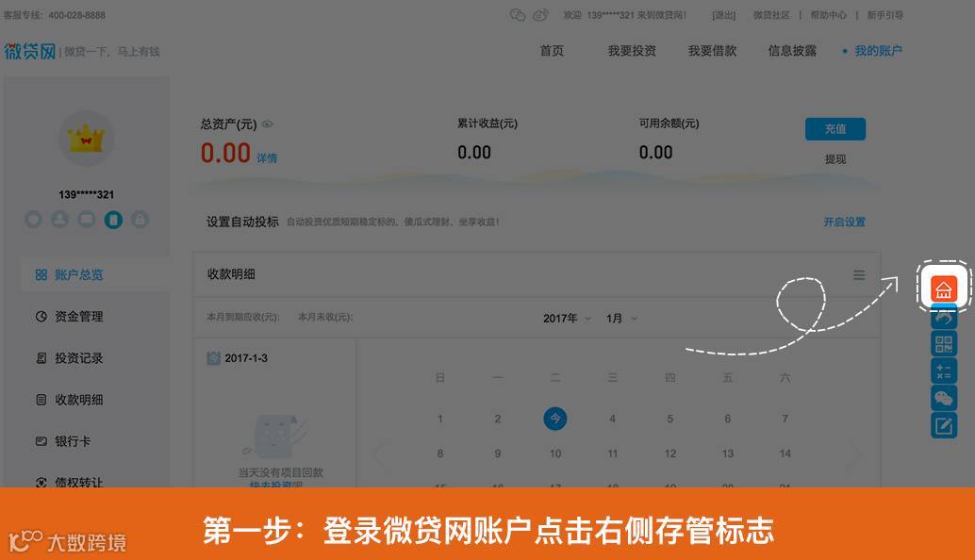Open 我要投资 in top navigation
This screenshot has width=975, height=560.
click(x=632, y=51)
